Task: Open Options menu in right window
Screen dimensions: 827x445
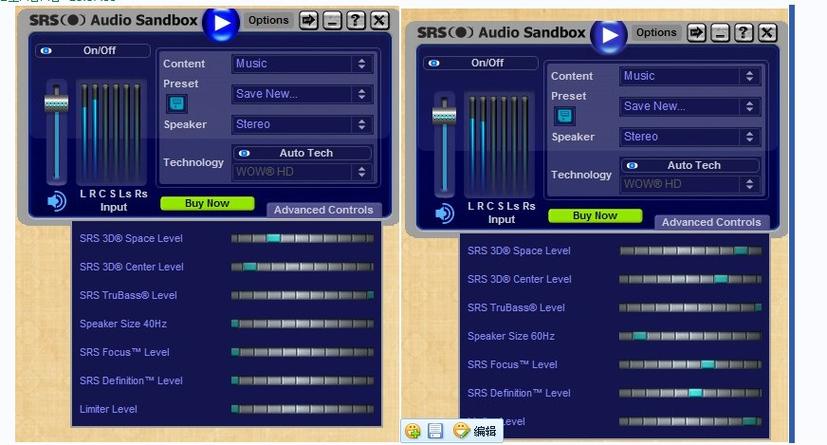Action: (656, 33)
